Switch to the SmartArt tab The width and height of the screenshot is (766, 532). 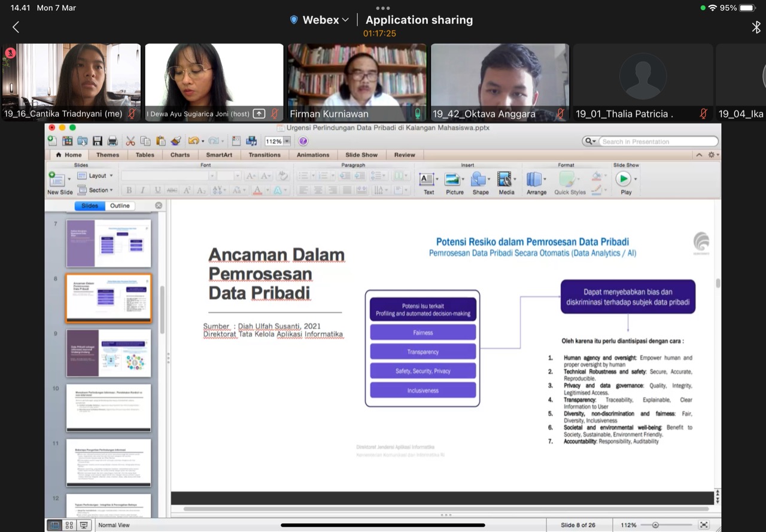[x=220, y=155]
